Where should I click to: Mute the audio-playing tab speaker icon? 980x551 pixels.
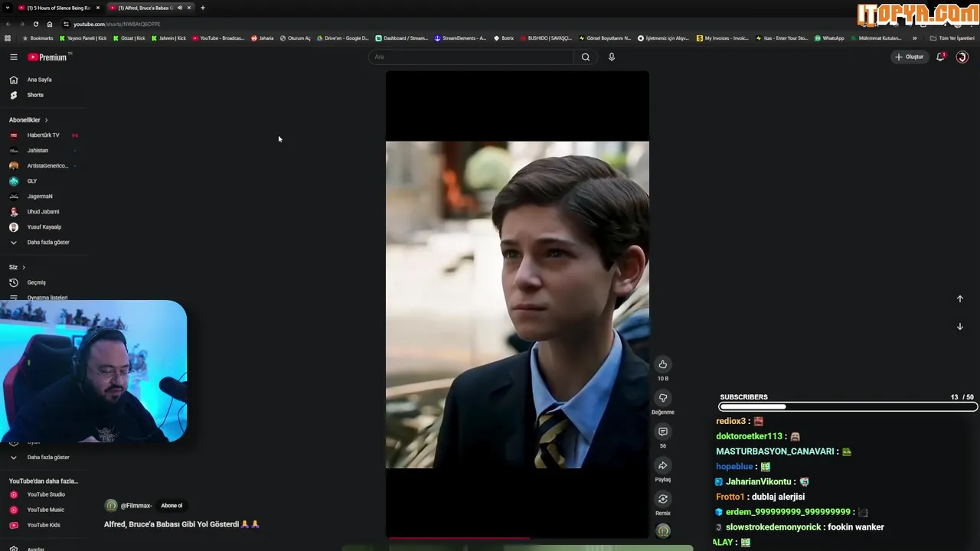pyautogui.click(x=180, y=8)
